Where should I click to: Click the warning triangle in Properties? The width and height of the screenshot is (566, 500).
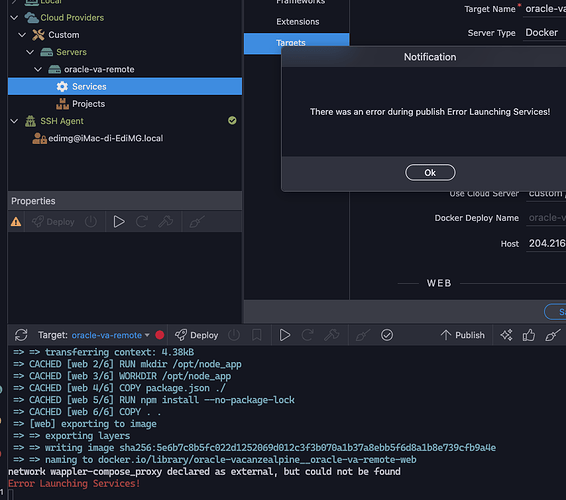point(16,222)
